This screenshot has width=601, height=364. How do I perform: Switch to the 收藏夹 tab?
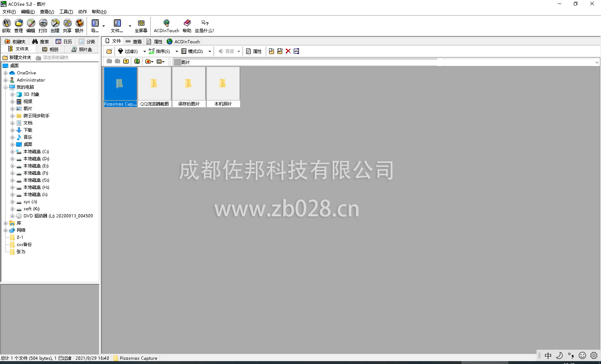pyautogui.click(x=15, y=41)
